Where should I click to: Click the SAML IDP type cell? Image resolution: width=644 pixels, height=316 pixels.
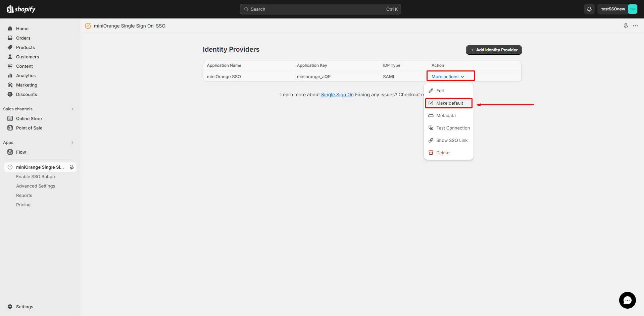point(389,76)
